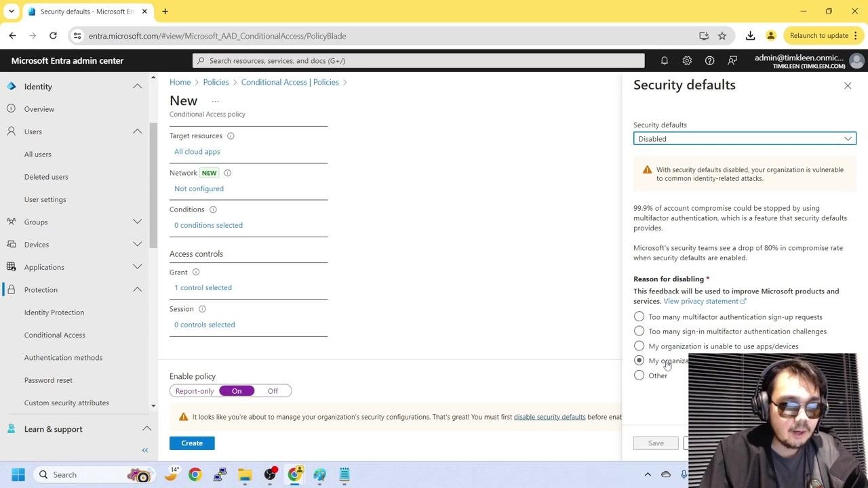
Task: Open the Security defaults Disabled dropdown
Action: [x=745, y=139]
